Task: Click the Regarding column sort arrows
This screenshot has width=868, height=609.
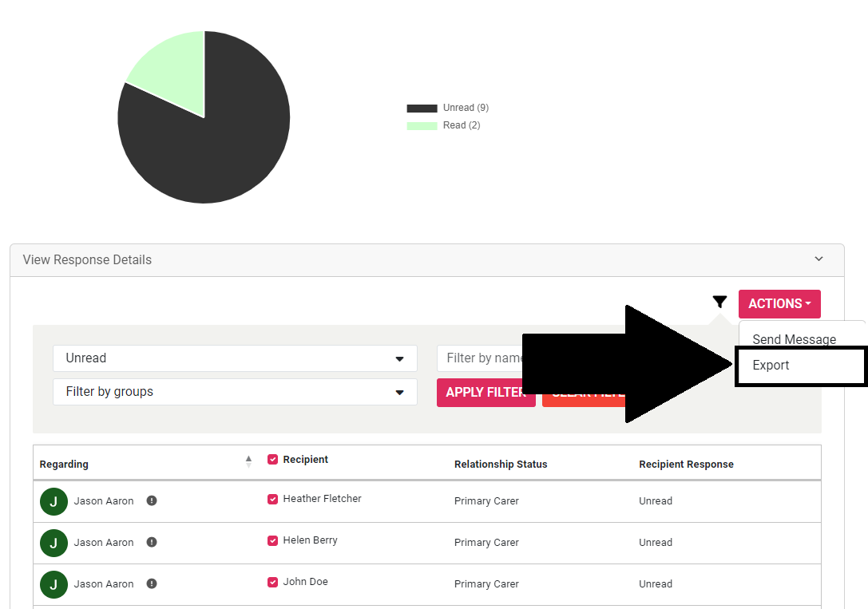Action: [x=248, y=461]
